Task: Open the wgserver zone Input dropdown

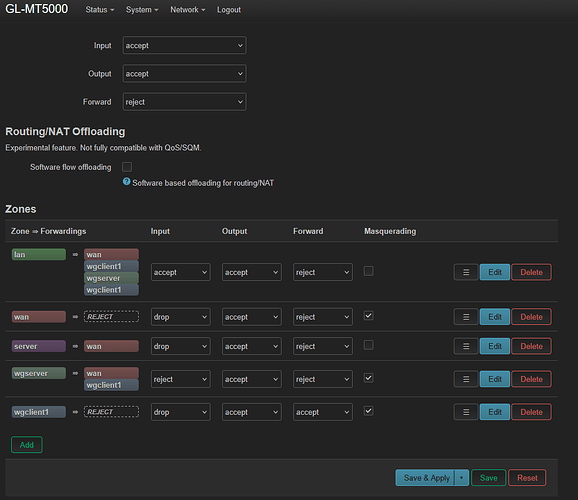Action: (181, 379)
